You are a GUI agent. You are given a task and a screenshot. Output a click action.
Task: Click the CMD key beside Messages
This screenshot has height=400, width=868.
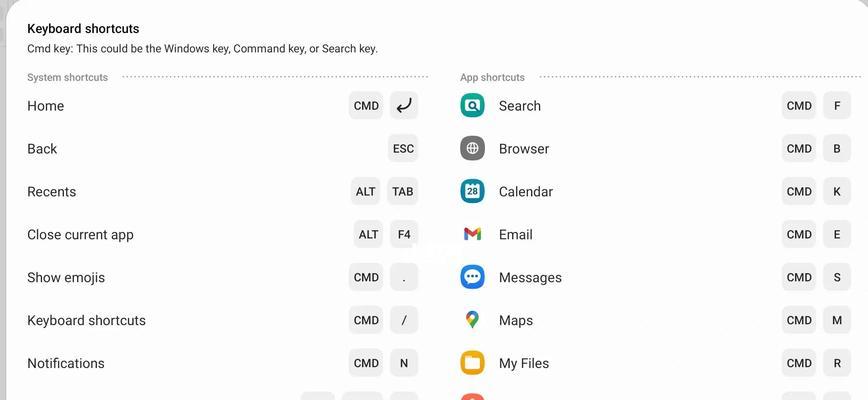(799, 277)
